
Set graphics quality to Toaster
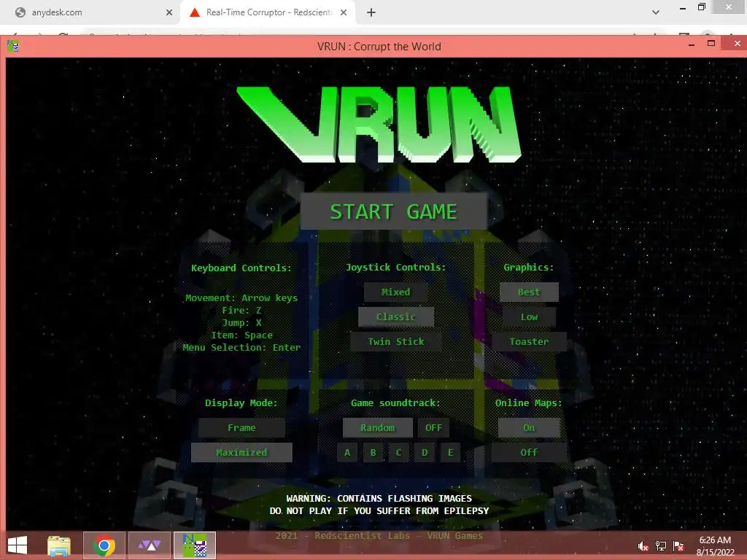[x=529, y=341]
